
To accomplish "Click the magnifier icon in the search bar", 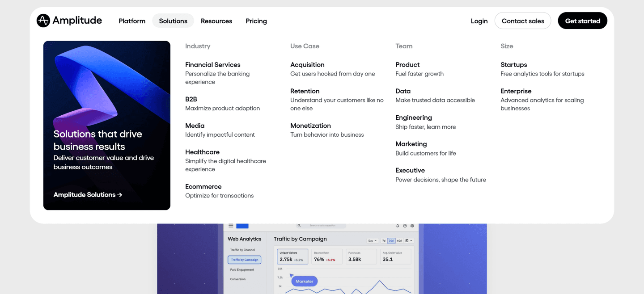I will 299,226.
